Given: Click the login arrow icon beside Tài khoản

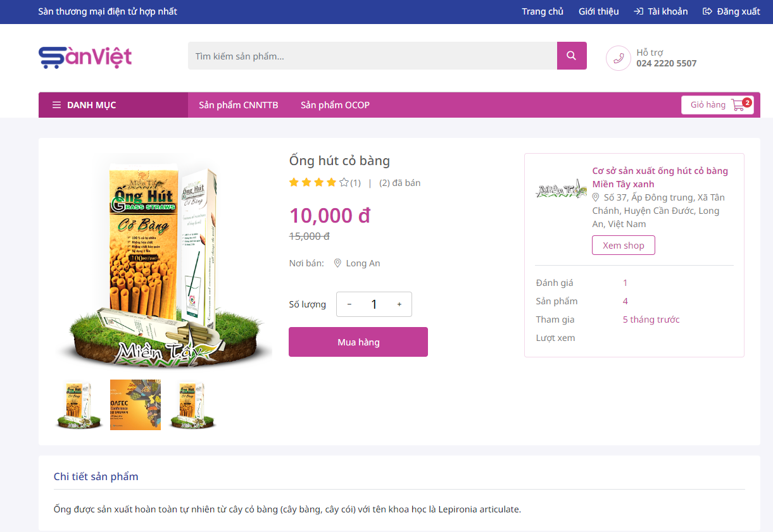Looking at the screenshot, I should coord(639,11).
